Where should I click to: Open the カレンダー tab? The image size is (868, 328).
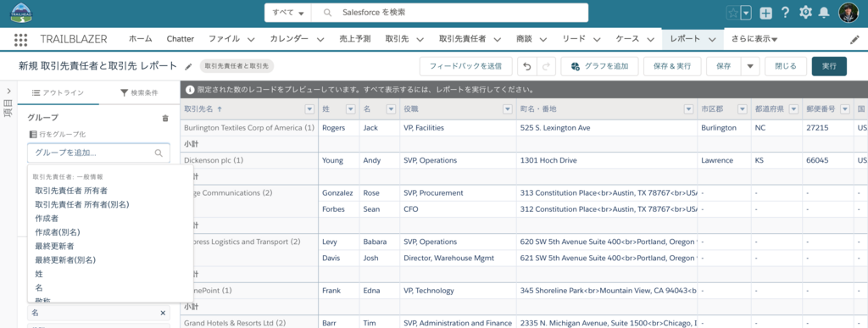(289, 39)
